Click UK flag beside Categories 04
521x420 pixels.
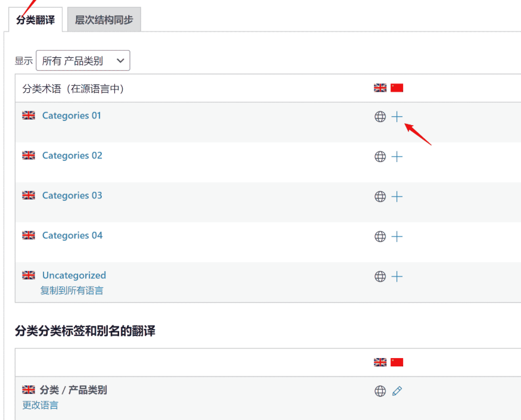pos(29,235)
